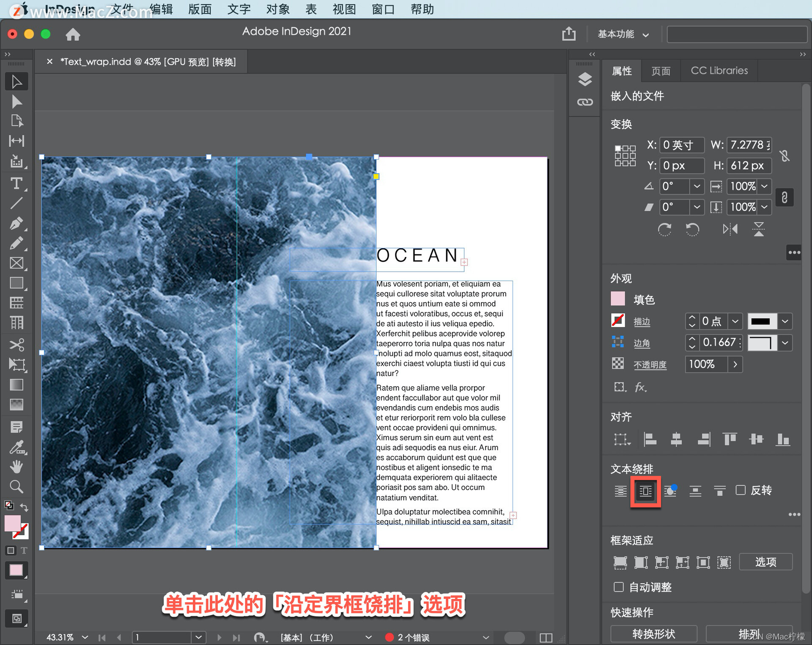The width and height of the screenshot is (812, 645).
Task: Toggle constrain width and height proportions
Action: tap(785, 156)
